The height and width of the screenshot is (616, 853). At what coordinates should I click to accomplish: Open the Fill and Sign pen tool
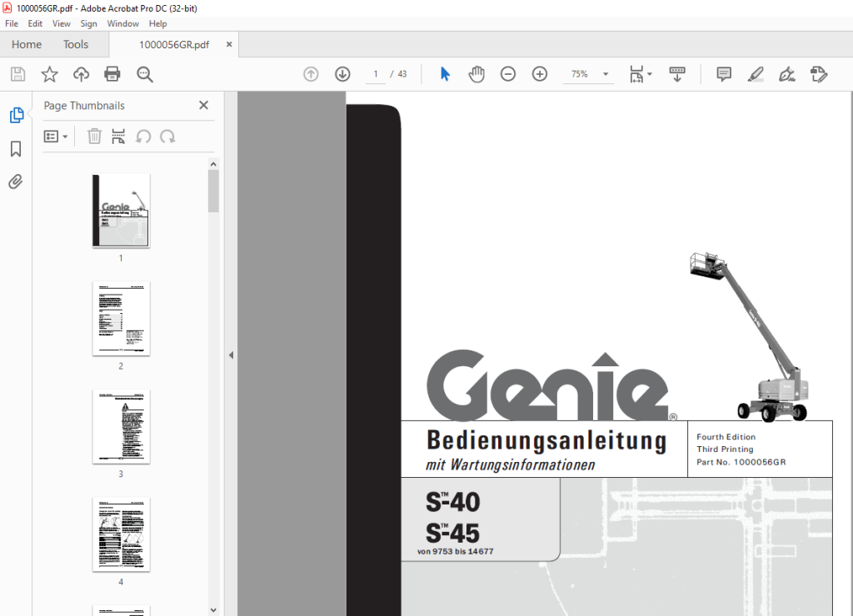[787, 74]
